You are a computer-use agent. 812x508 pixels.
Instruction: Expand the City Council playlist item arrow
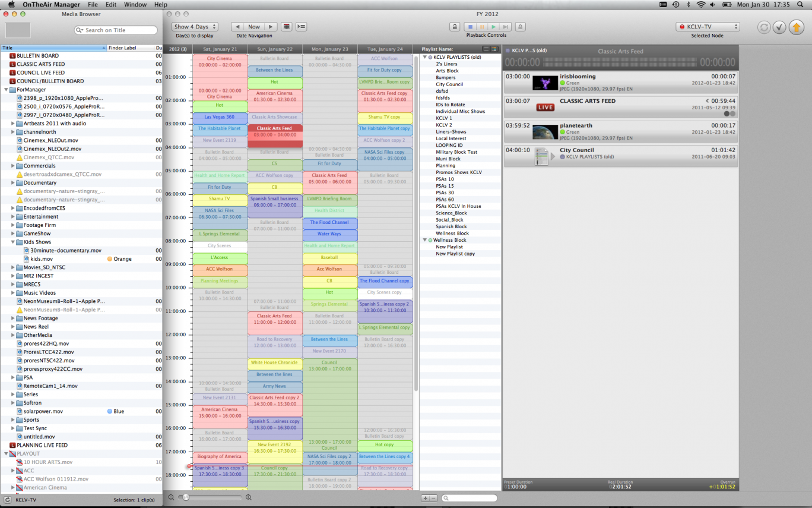tap(553, 157)
